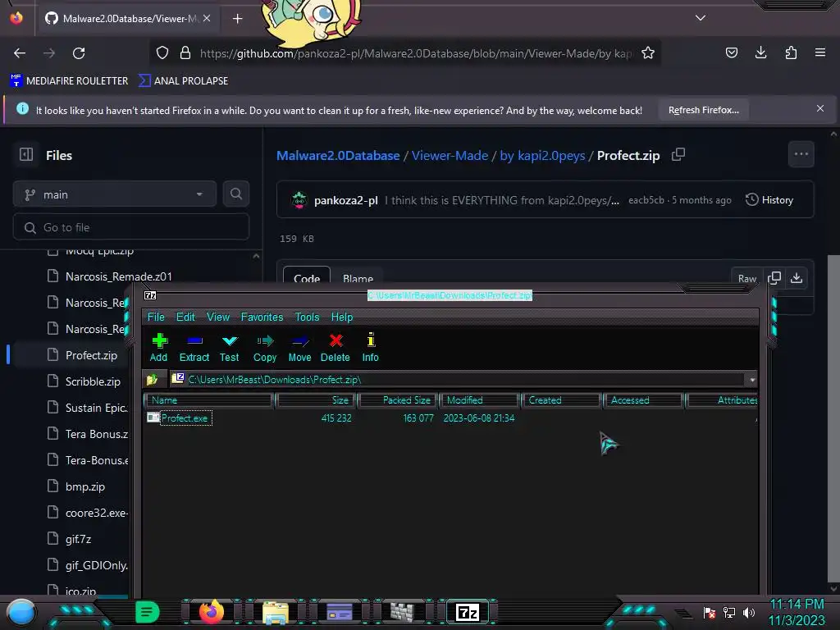Click the Extract icon in 7-Zip
Viewport: 840px width, 630px height.
pos(194,348)
